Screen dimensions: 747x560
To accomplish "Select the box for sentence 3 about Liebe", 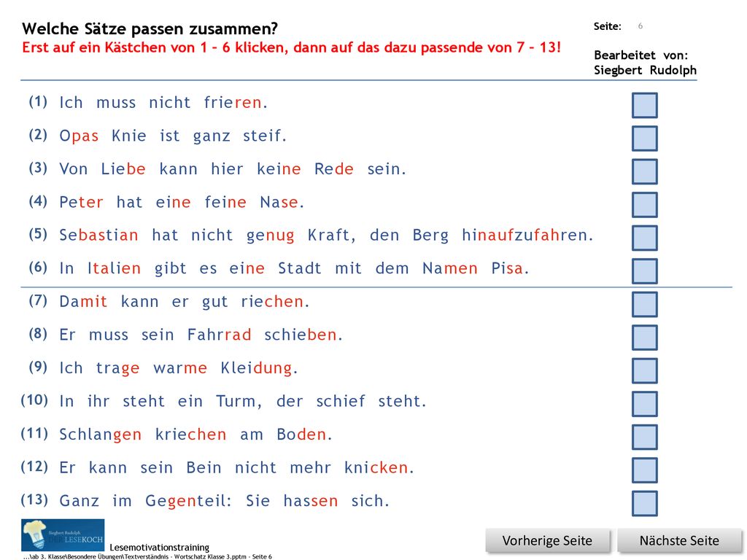I will (x=645, y=171).
